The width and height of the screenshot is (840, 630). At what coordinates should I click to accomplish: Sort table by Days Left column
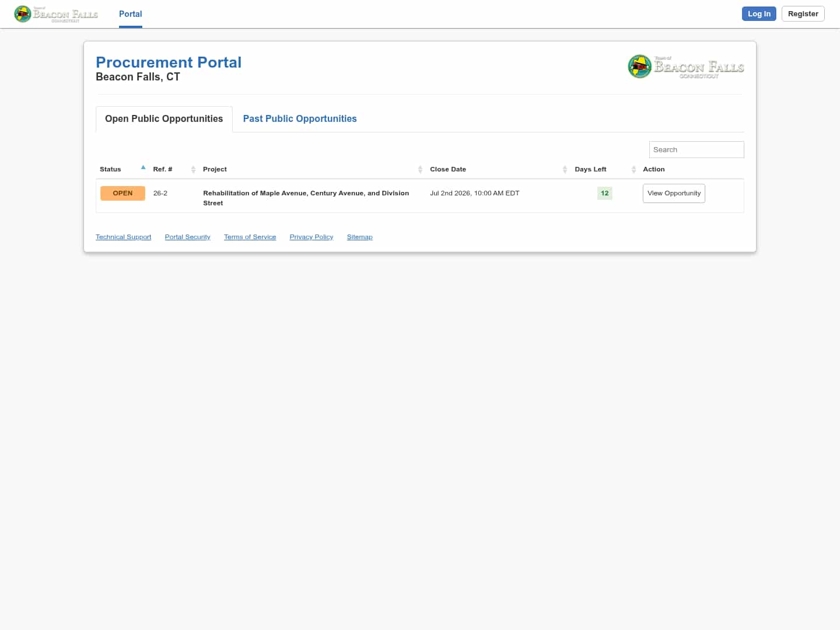[x=605, y=169]
